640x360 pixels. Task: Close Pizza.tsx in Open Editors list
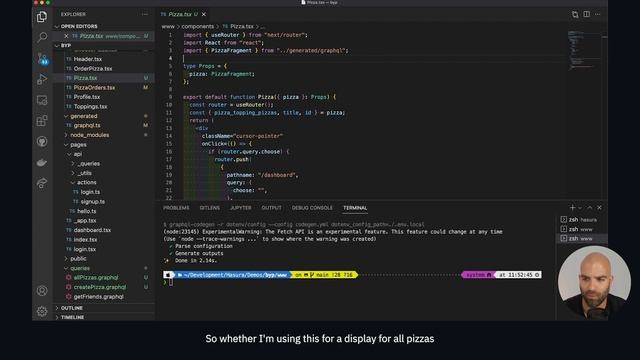(66, 36)
